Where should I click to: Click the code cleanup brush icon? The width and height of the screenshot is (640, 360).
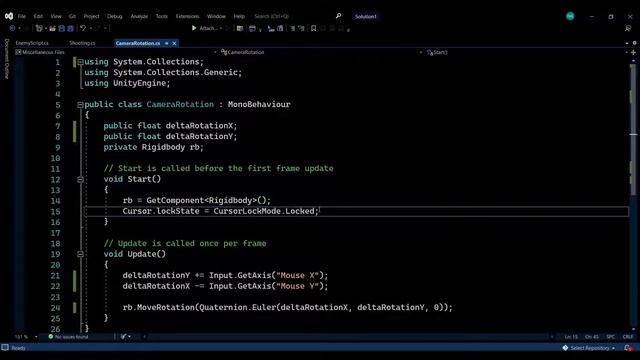(124, 337)
